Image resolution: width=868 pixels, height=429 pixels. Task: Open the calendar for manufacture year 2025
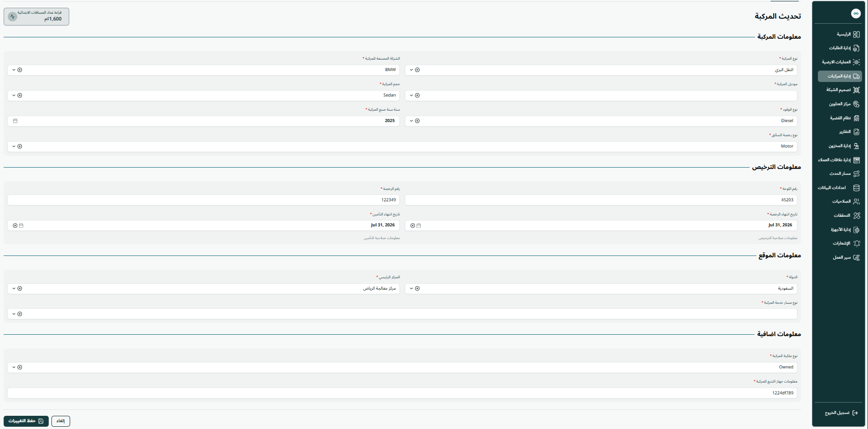[15, 121]
